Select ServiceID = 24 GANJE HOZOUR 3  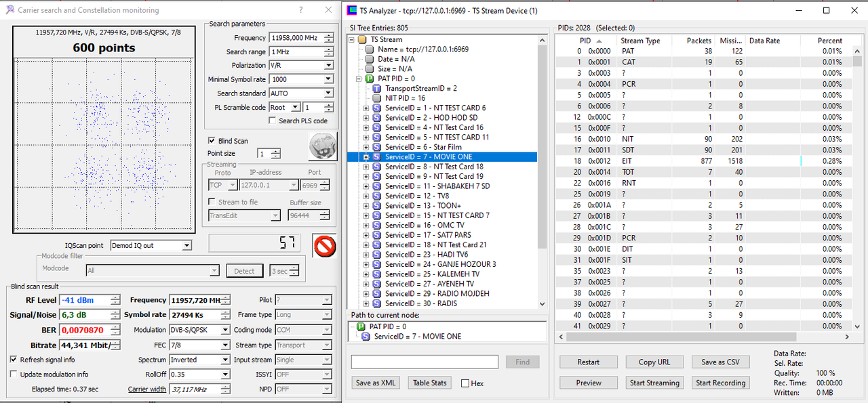[x=440, y=265]
